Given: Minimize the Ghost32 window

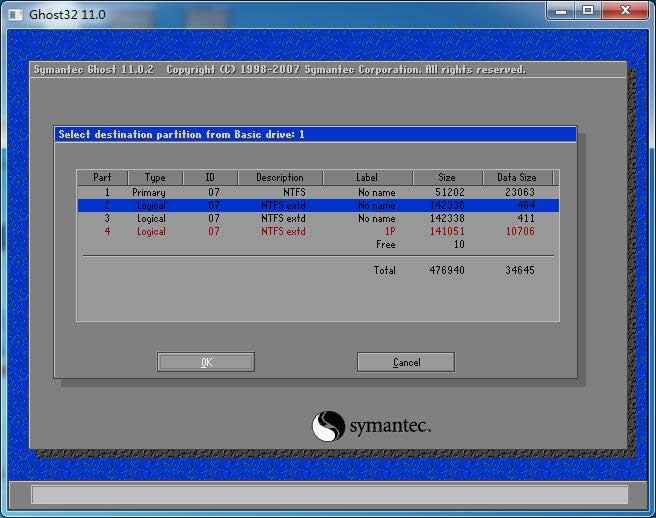Looking at the screenshot, I should 563,10.
